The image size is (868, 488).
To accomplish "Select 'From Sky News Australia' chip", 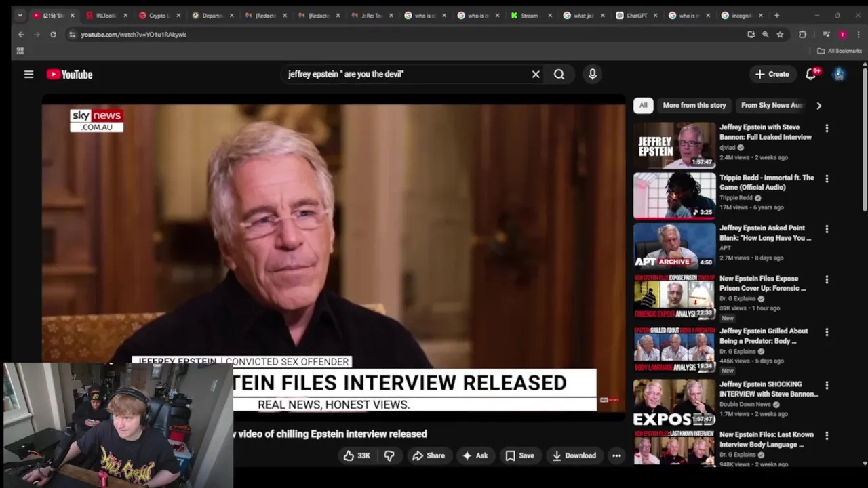I will pos(772,105).
